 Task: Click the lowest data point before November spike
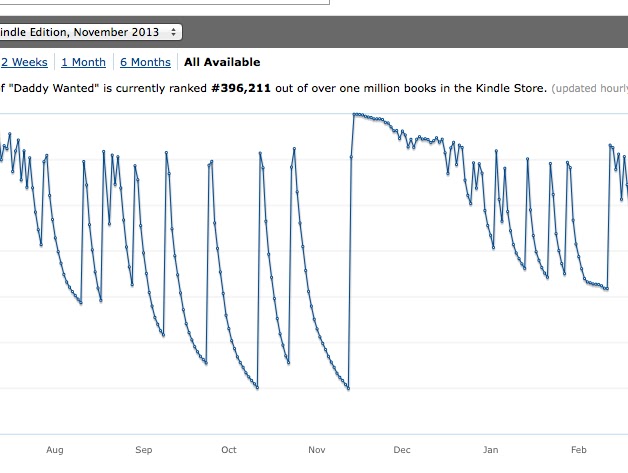[348, 388]
